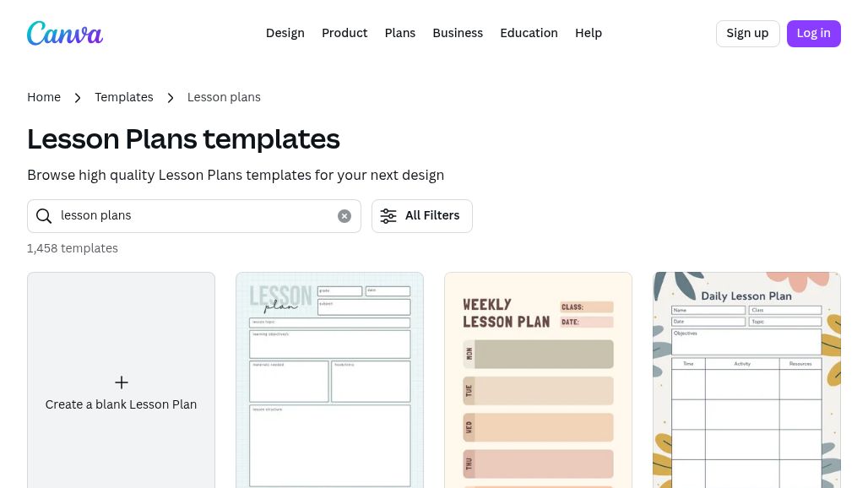Go to the Templates breadcrumb link
Image resolution: width=868 pixels, height=488 pixels.
click(x=124, y=97)
